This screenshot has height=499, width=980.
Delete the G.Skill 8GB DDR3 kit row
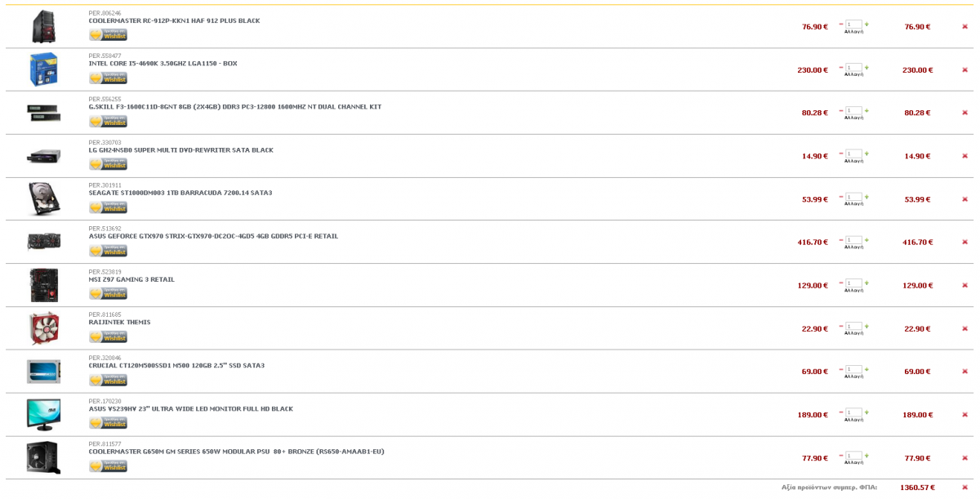(964, 113)
